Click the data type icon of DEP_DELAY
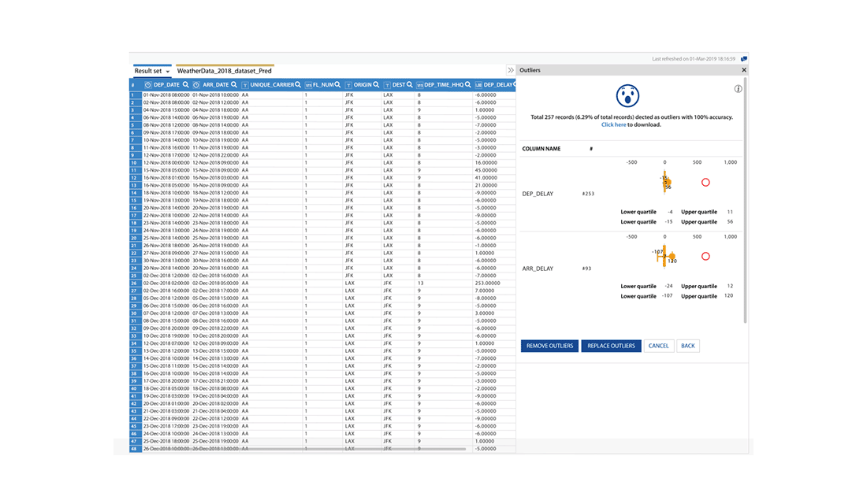Screen dimensions: 867x504 (x=478, y=85)
